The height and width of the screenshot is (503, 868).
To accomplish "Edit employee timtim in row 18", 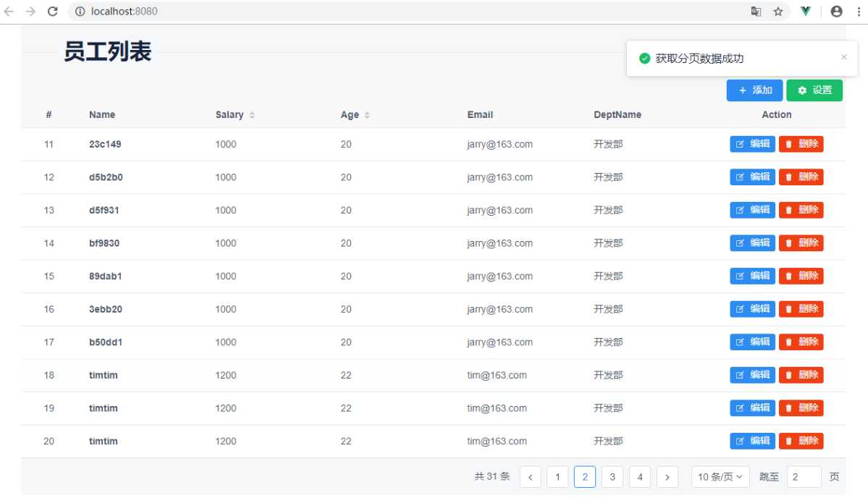I will click(x=752, y=375).
